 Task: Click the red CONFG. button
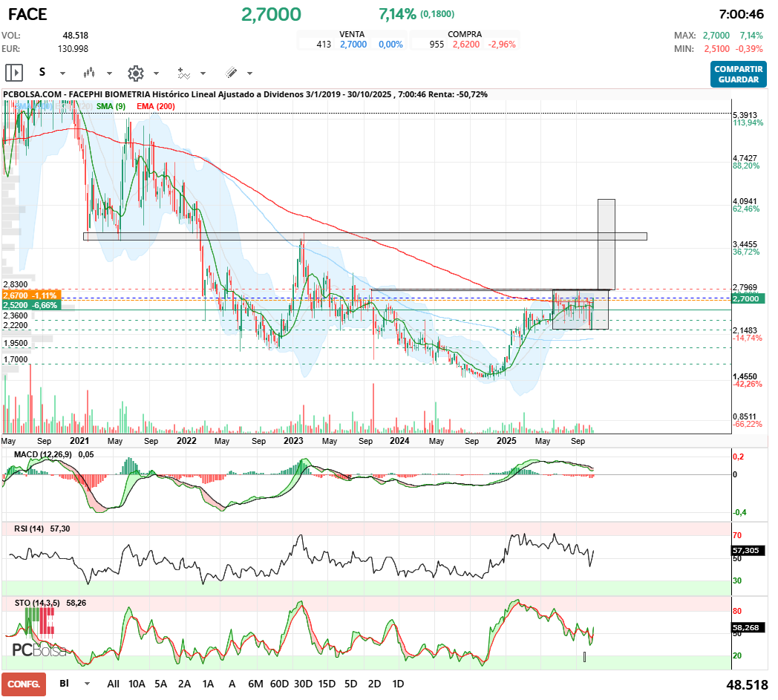(x=24, y=684)
